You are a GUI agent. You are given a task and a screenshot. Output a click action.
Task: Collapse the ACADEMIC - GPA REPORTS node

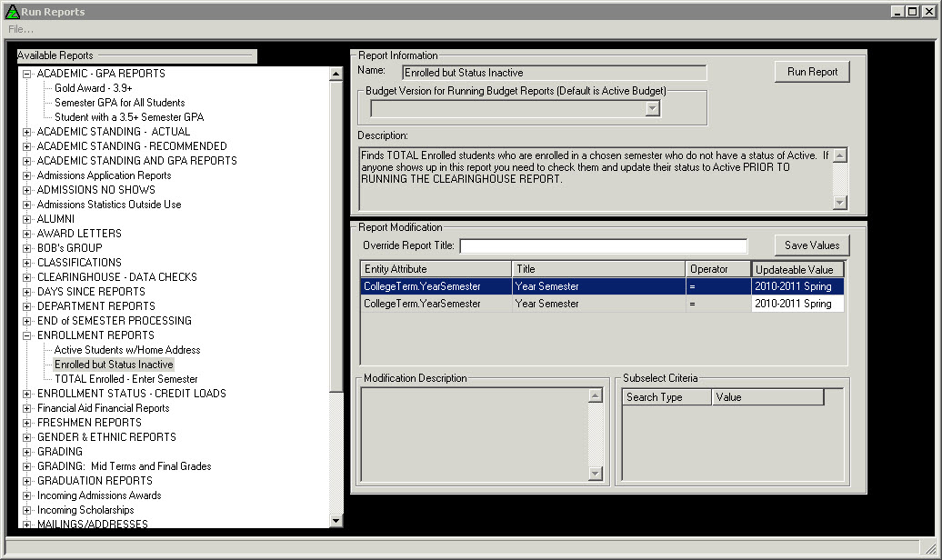pos(27,74)
